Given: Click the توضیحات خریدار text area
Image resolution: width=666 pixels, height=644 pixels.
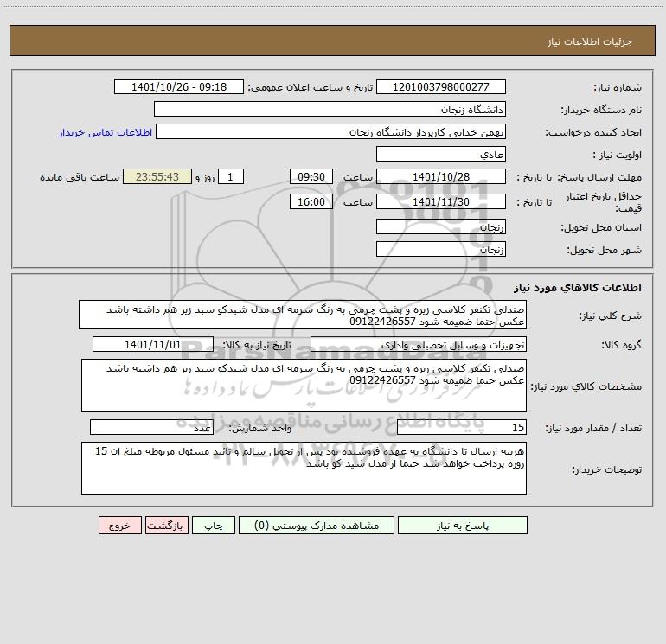Looking at the screenshot, I should coord(304,469).
